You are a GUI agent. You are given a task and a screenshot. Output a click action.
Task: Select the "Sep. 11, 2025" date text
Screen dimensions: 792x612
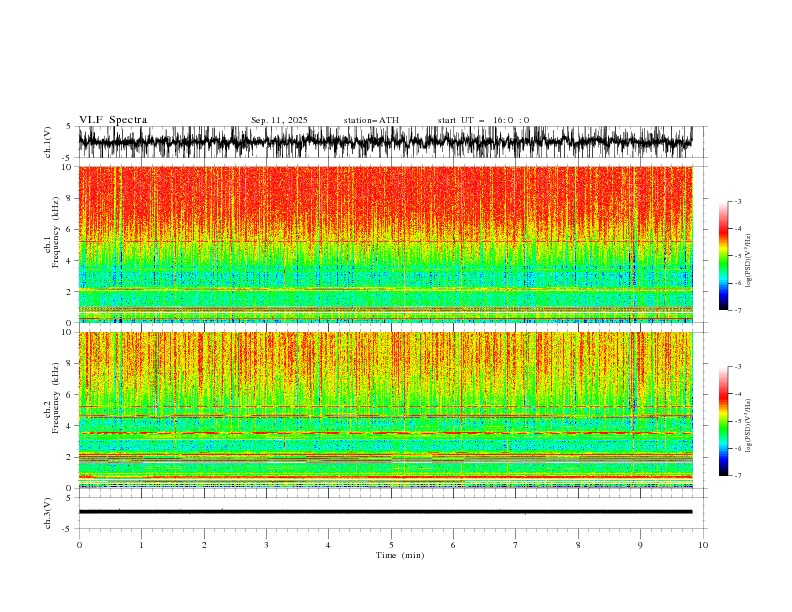pos(279,120)
